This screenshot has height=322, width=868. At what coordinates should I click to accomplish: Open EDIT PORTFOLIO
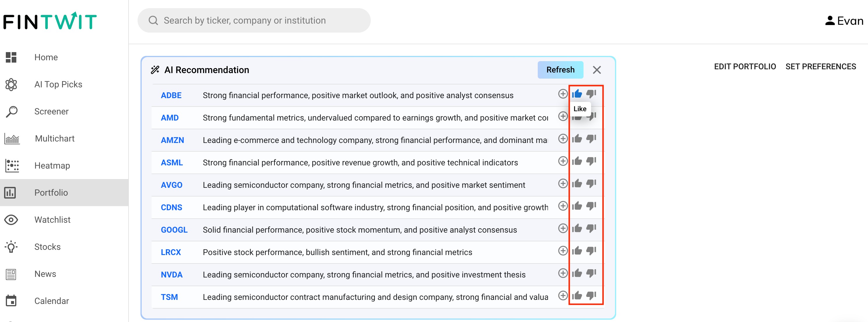745,67
